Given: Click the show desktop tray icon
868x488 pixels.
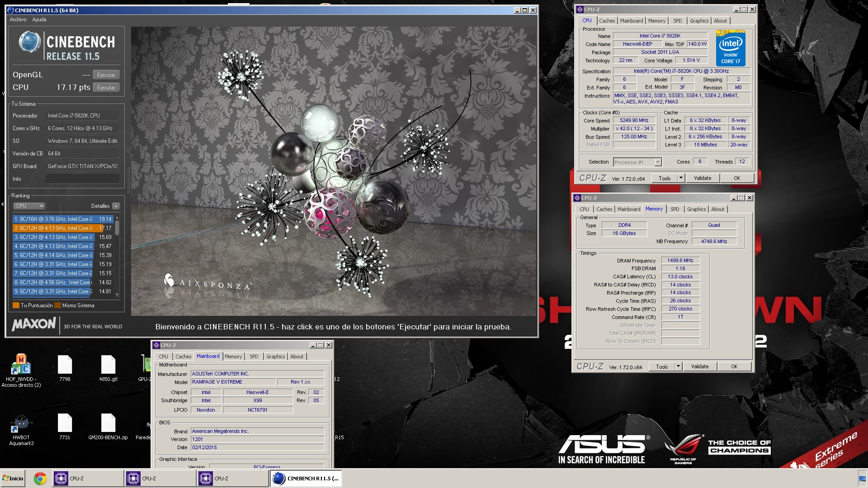Looking at the screenshot, I should [x=863, y=479].
